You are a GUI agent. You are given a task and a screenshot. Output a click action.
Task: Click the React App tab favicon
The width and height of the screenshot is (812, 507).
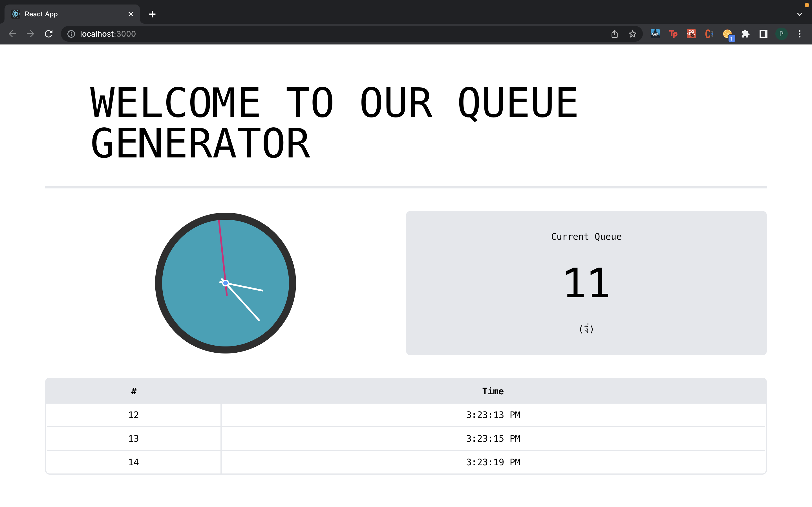tap(15, 14)
